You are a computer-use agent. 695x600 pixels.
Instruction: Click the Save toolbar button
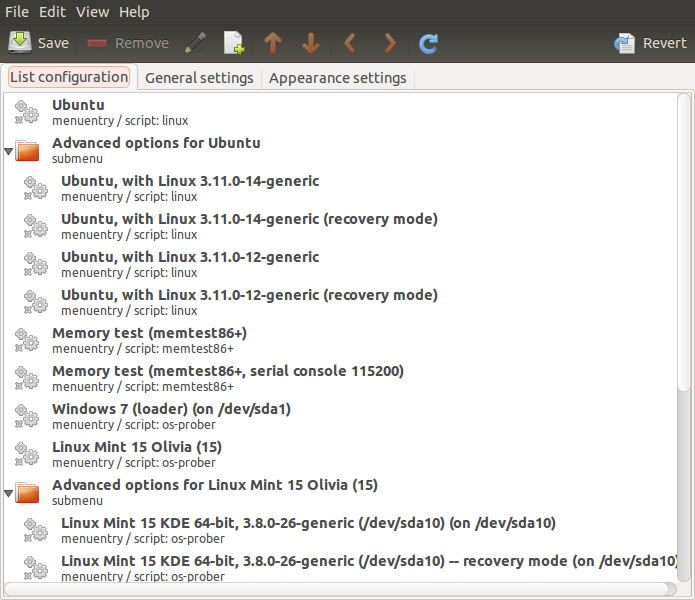(x=39, y=43)
